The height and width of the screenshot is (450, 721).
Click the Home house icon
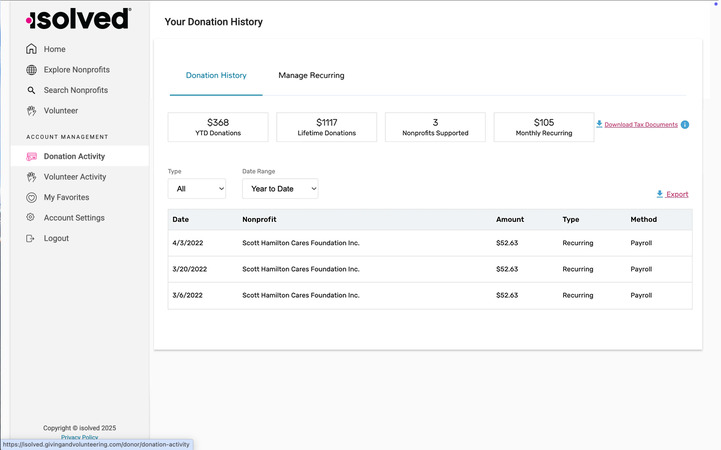31,49
